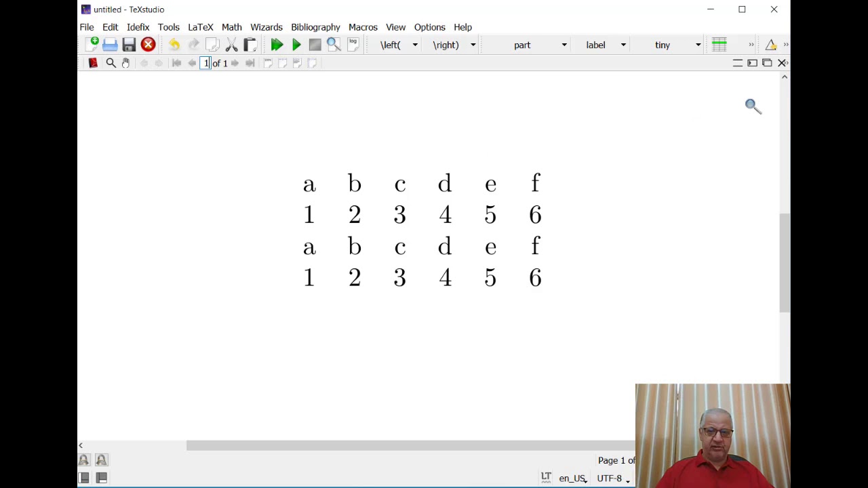Screen dimensions: 868x488
Task: Click the page number input field
Action: pos(206,63)
